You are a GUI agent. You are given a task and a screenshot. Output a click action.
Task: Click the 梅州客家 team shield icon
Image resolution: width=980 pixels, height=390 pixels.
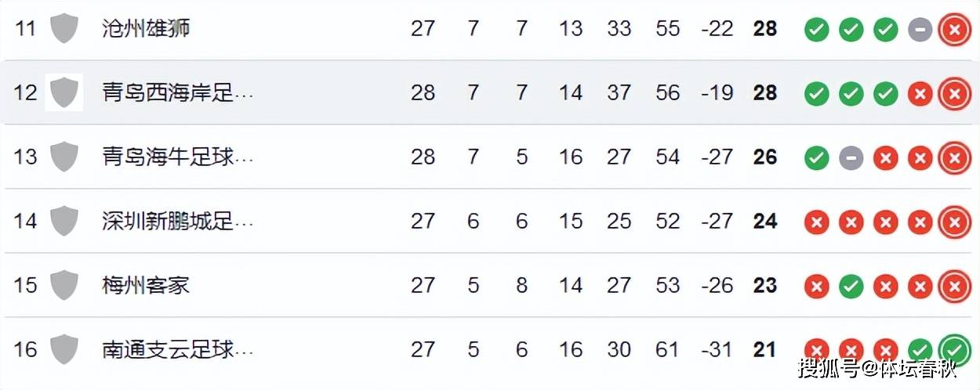click(64, 285)
